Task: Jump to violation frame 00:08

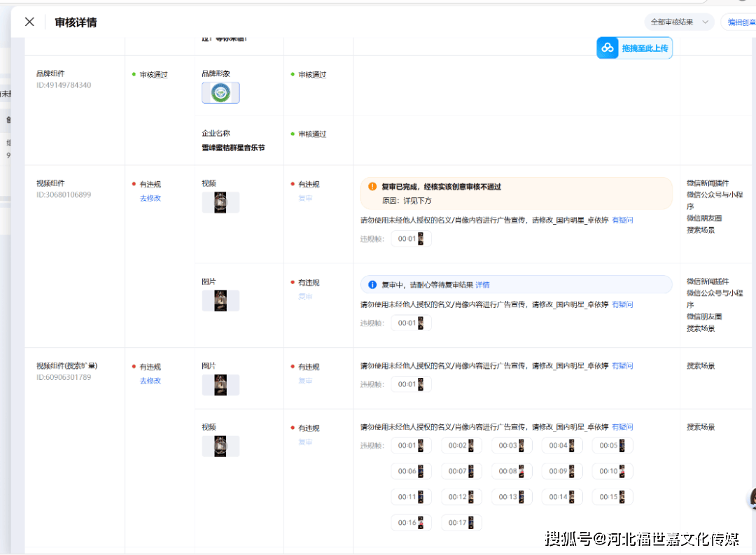Action: pyautogui.click(x=512, y=471)
